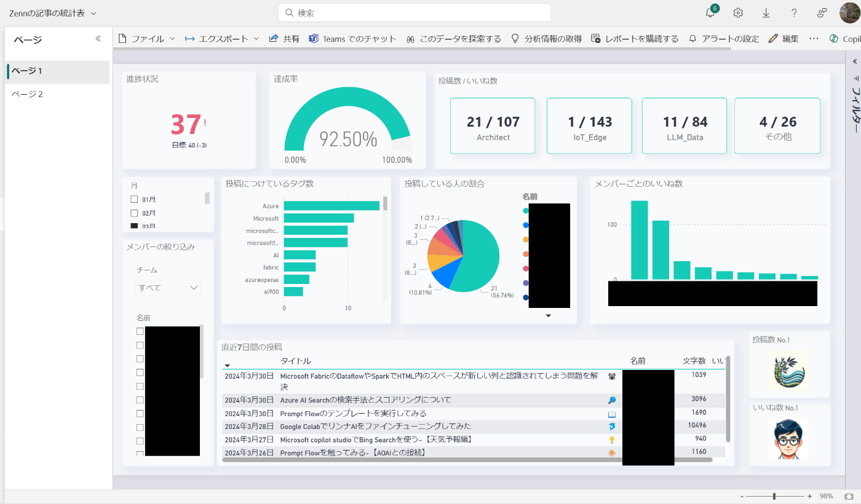
Task: Sort by the date column arrow
Action: (x=228, y=366)
